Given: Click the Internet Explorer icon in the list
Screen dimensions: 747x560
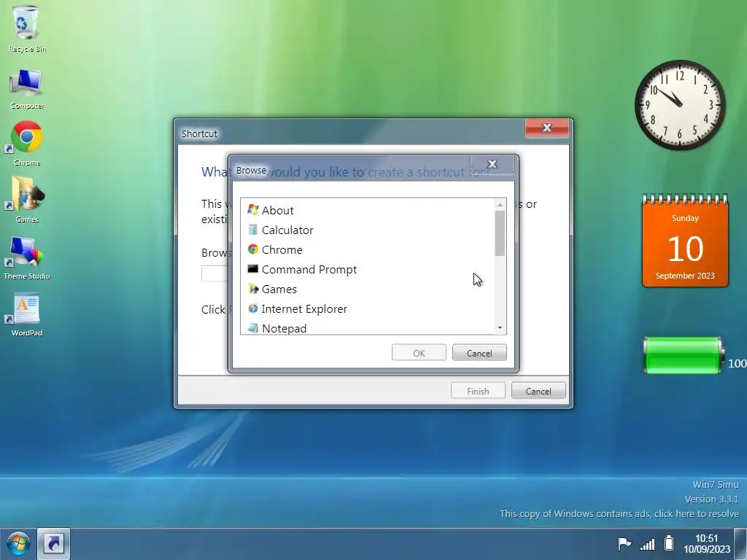Looking at the screenshot, I should pos(253,308).
